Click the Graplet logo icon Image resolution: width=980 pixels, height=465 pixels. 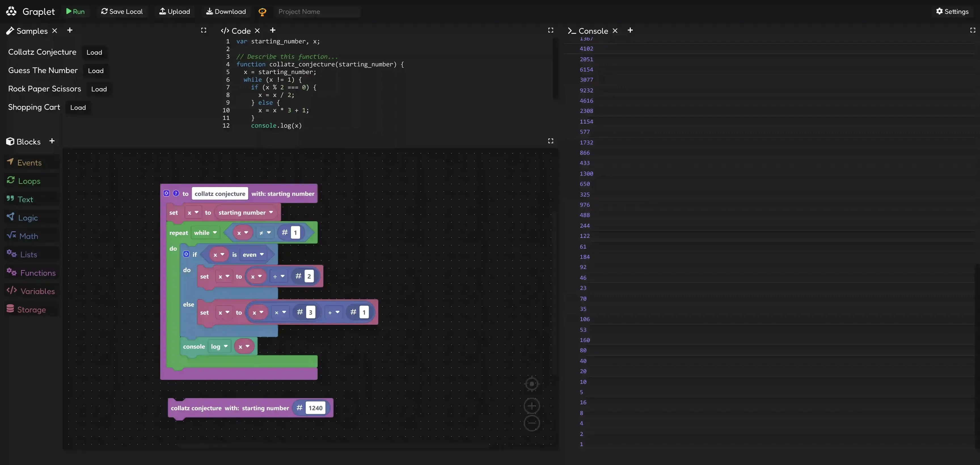(11, 11)
